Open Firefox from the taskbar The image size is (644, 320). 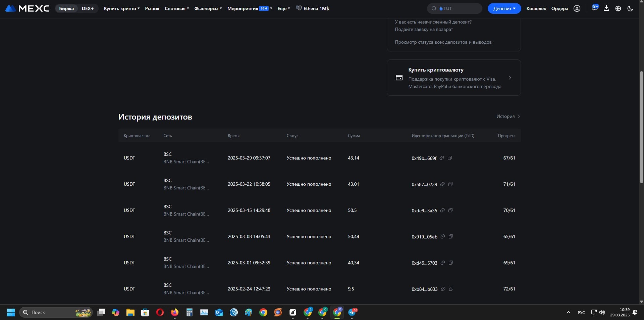(175, 312)
